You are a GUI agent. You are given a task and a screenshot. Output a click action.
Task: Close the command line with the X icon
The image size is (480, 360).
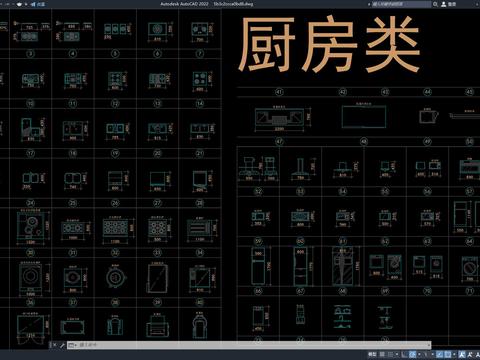point(55,345)
